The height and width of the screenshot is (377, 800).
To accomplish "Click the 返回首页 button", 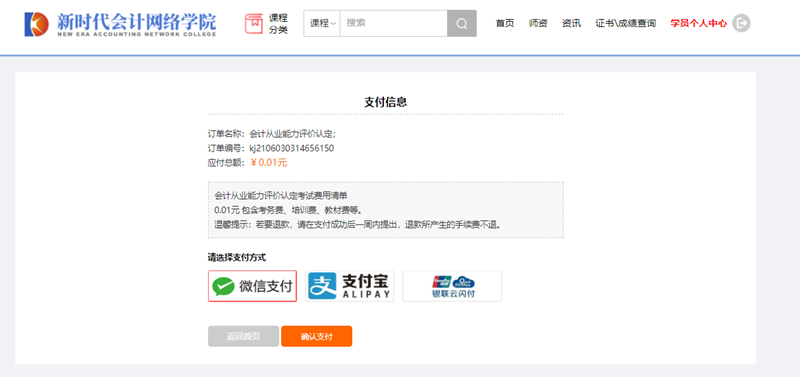I will pos(243,336).
